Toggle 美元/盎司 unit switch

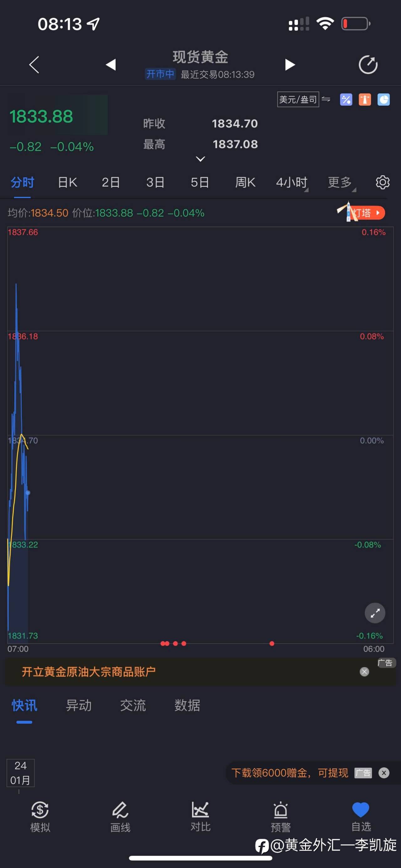[x=298, y=99]
